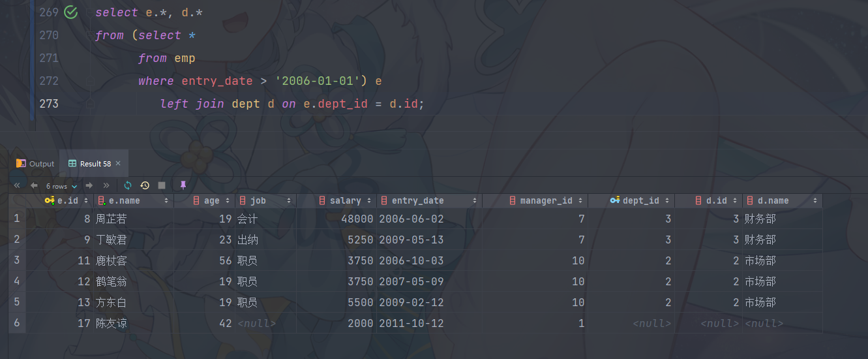
Task: Click the null job cell for 陈友谅
Action: tap(265, 323)
